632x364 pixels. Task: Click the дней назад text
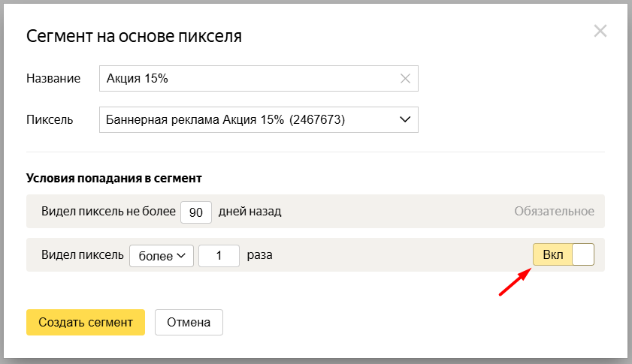coord(250,212)
